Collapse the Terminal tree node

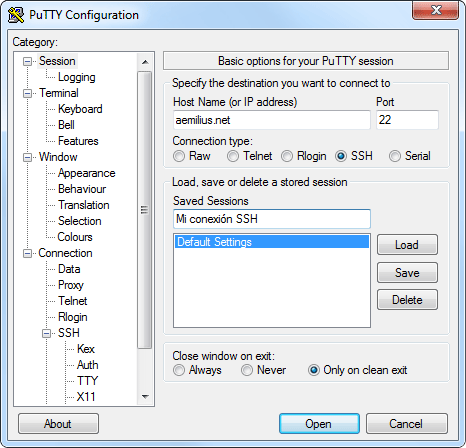(27, 93)
